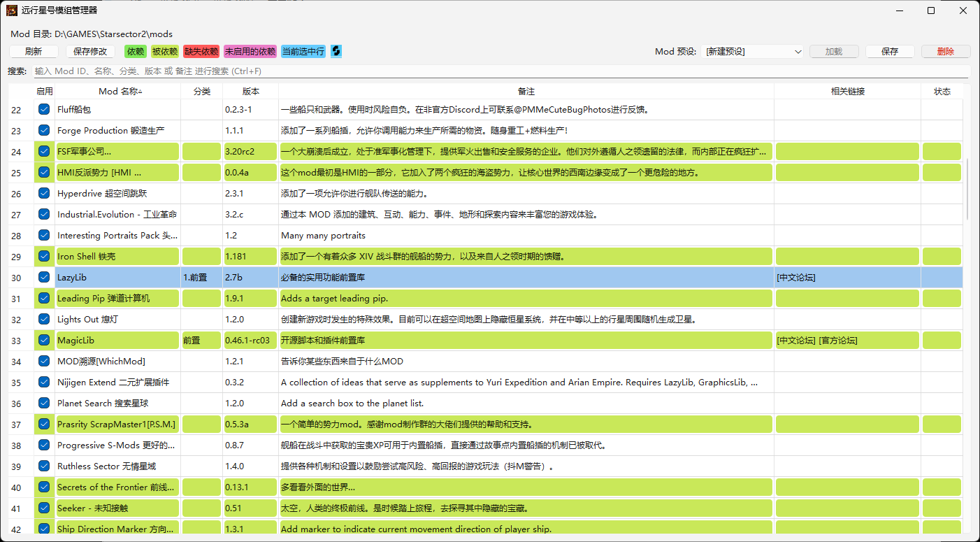The height and width of the screenshot is (542, 980).
Task: Click the 分类 column header
Action: coord(201,91)
